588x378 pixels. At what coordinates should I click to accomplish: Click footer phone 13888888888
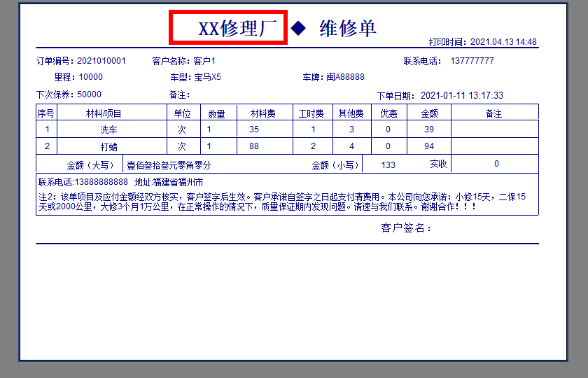(x=101, y=182)
